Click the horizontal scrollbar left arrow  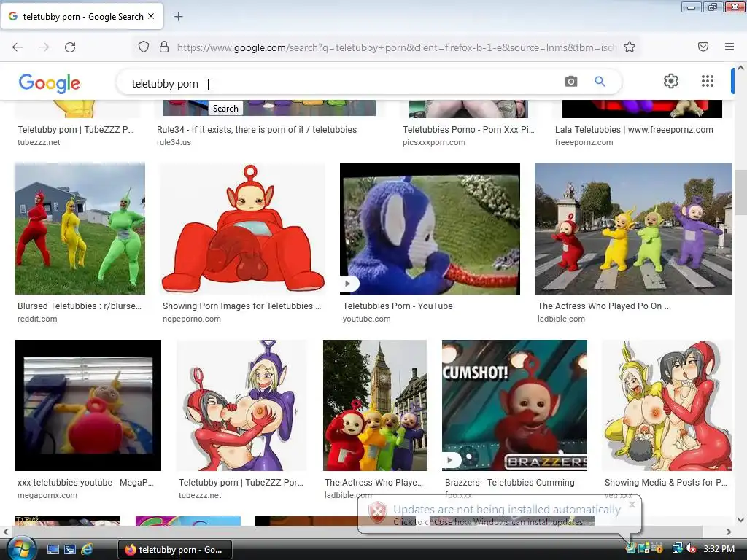(x=5, y=532)
